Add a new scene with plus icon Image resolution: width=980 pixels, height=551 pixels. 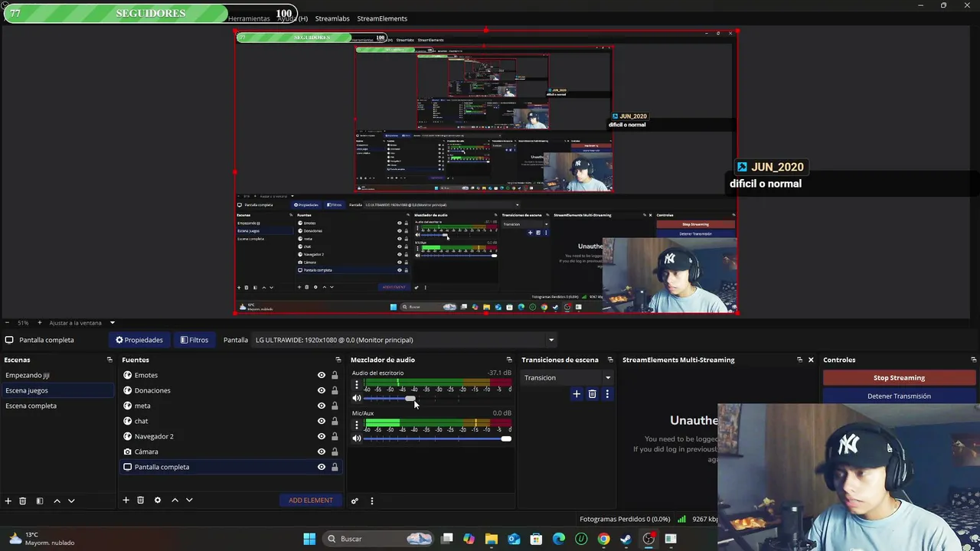[x=8, y=500]
